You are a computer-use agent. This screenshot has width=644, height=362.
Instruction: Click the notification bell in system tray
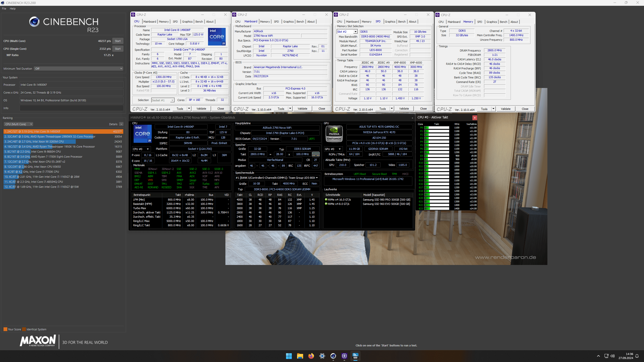(x=637, y=356)
